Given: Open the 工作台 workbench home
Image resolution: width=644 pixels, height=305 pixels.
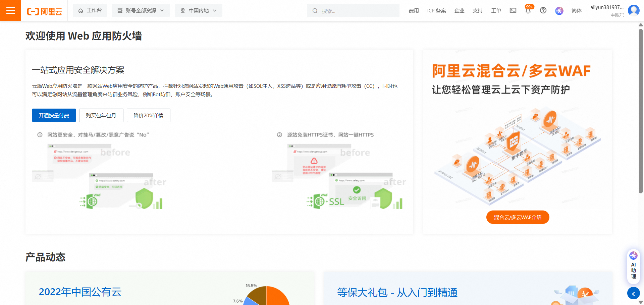Looking at the screenshot, I should pyautogui.click(x=90, y=10).
